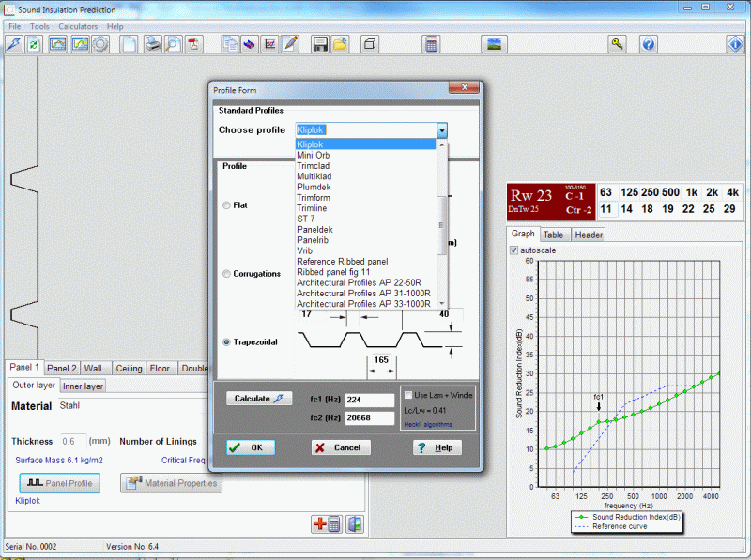Screen dimensions: 751x560
Task: Switch to the Panel 2 tab
Action: [62, 368]
